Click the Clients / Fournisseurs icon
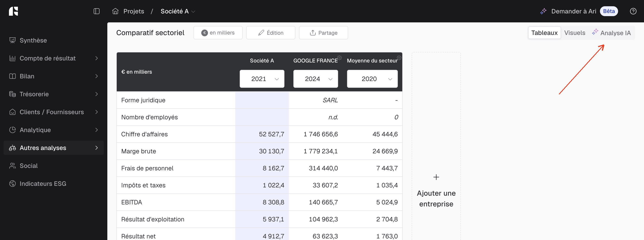The width and height of the screenshot is (644, 240). pyautogui.click(x=12, y=112)
